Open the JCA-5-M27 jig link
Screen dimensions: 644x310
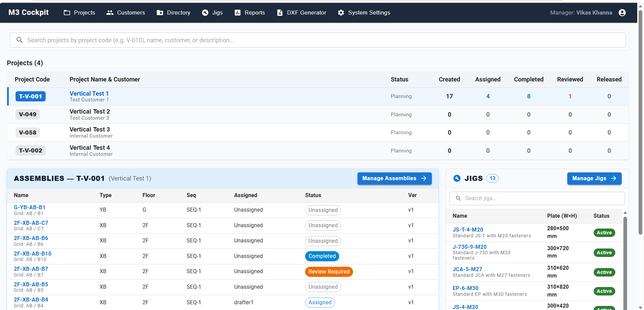pyautogui.click(x=467, y=269)
